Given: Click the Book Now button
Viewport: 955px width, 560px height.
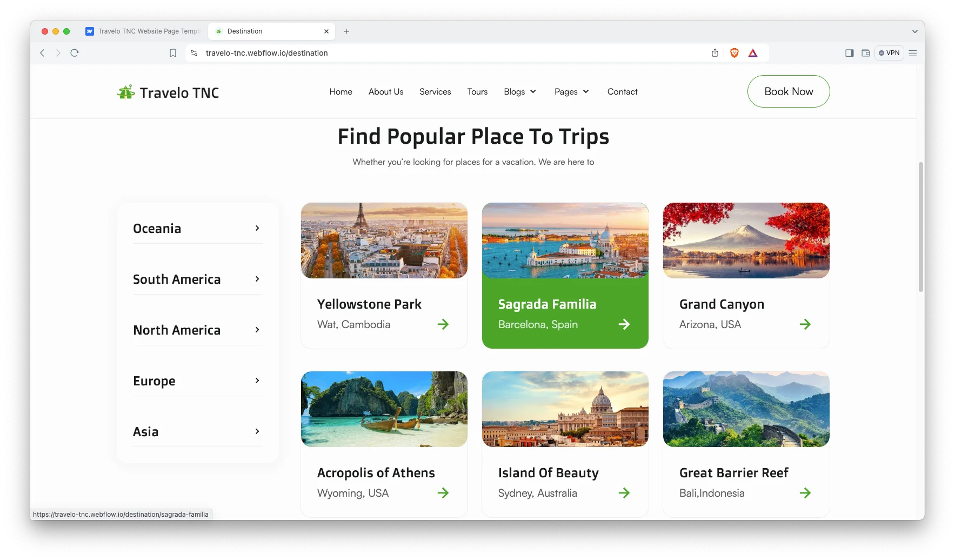Looking at the screenshot, I should click(x=789, y=91).
